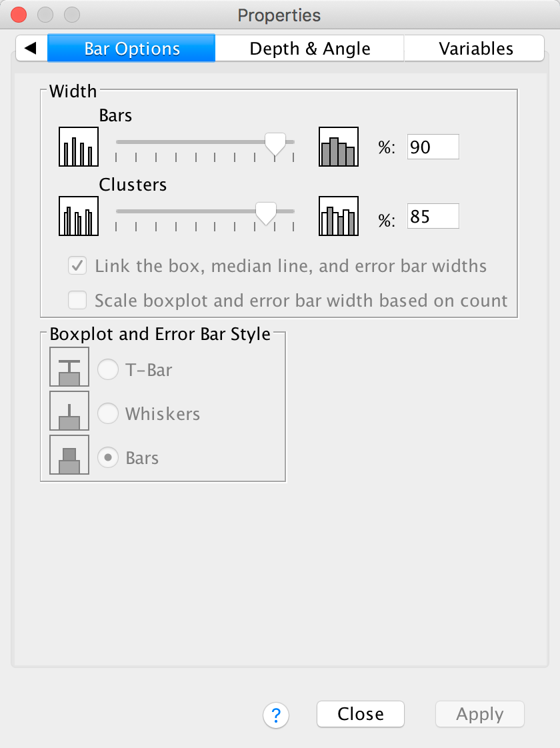The height and width of the screenshot is (748, 560).
Task: Click the Bars width slider handle
Action: (x=275, y=142)
